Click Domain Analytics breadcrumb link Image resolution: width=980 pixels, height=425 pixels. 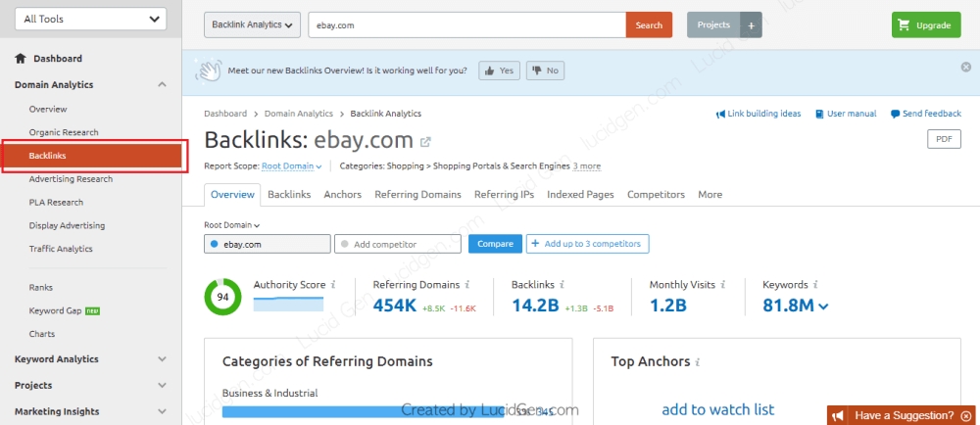[x=299, y=114]
